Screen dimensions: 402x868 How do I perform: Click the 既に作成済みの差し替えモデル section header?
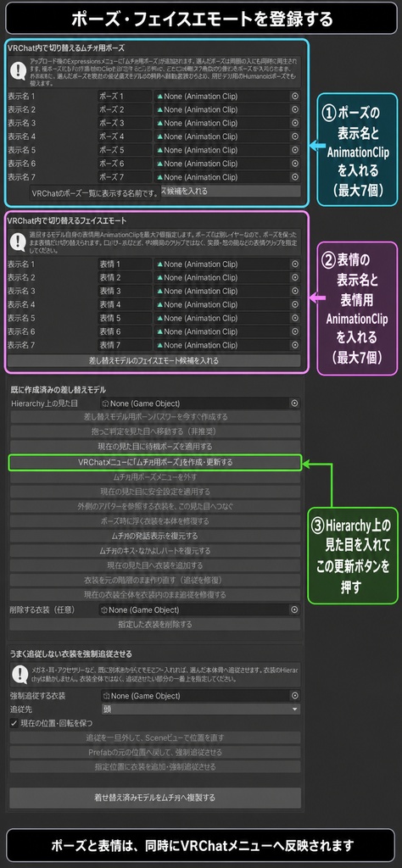point(59,390)
